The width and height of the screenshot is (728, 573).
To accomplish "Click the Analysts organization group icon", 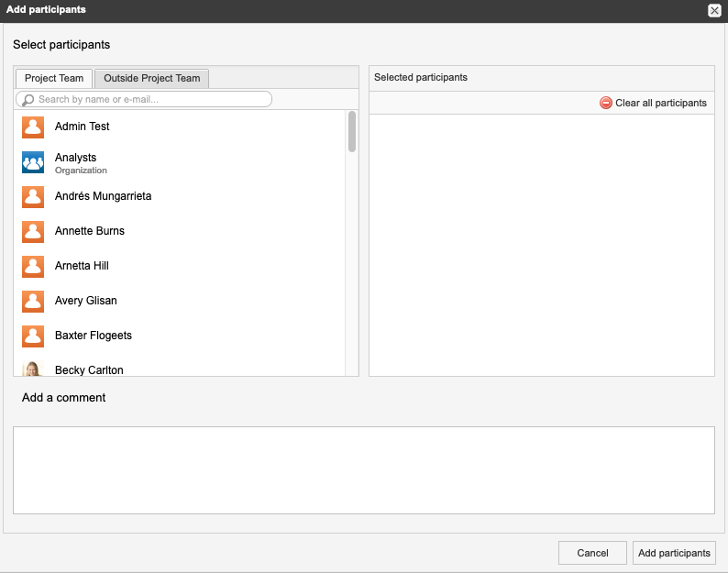I will pyautogui.click(x=33, y=162).
